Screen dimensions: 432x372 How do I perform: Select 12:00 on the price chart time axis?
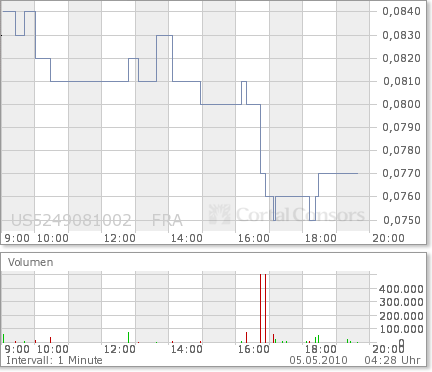coord(120,238)
